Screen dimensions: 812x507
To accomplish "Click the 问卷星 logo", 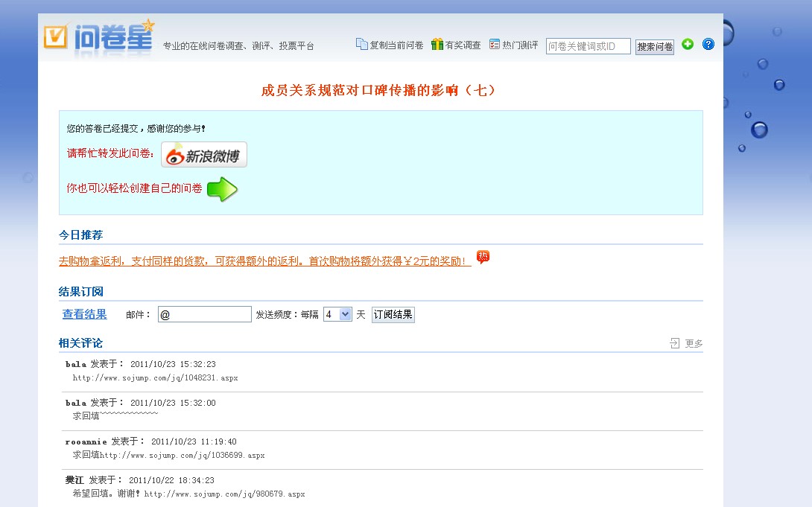I will point(98,36).
